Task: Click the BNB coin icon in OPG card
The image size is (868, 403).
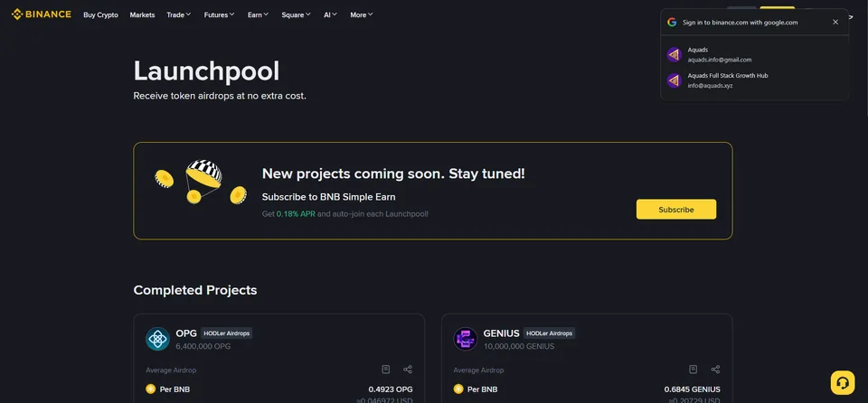Action: (151, 389)
